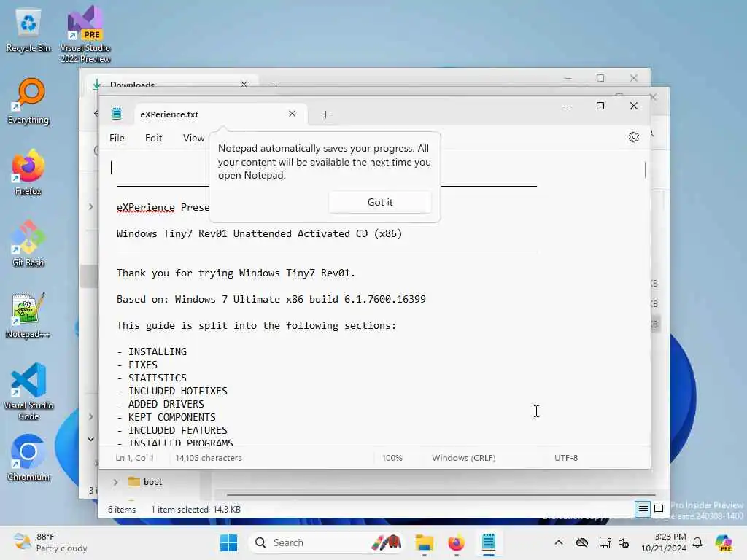Add a new Notepad tab
This screenshot has height=560, width=747.
click(x=326, y=114)
